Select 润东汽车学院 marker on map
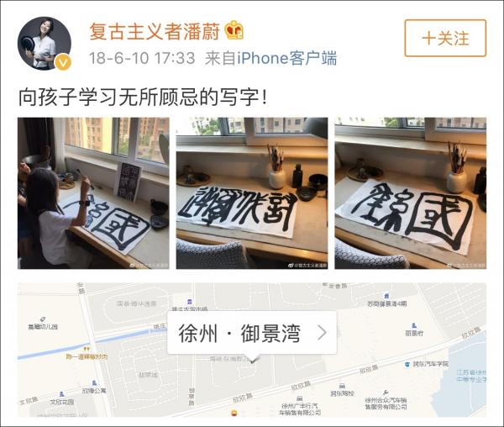 coord(407,364)
